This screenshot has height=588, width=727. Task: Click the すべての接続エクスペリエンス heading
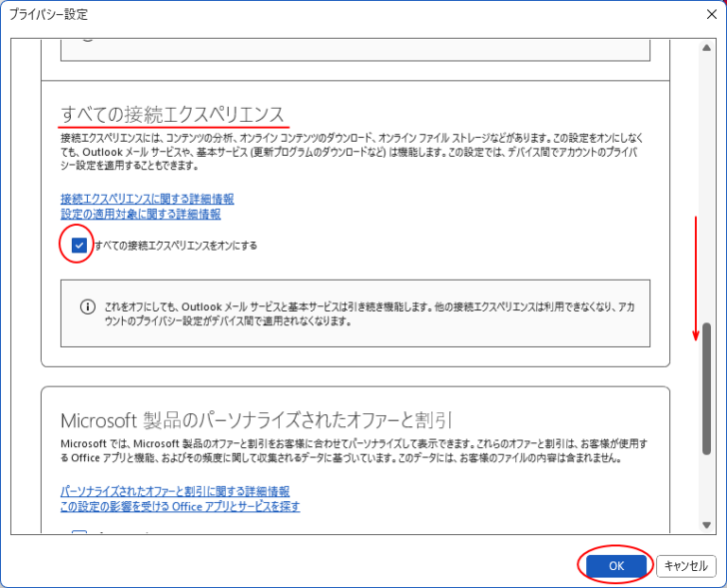(x=172, y=115)
